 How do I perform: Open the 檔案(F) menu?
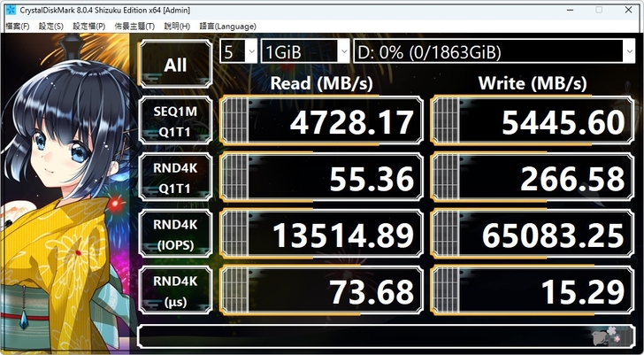click(x=18, y=27)
